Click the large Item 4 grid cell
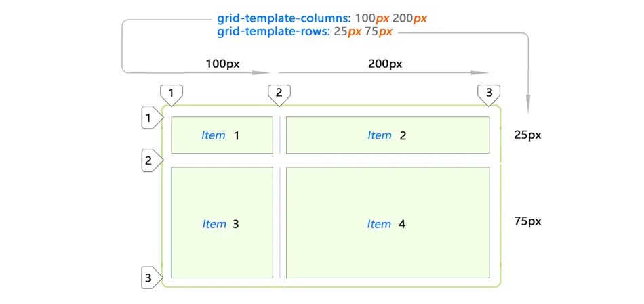The image size is (644, 304). click(x=387, y=223)
